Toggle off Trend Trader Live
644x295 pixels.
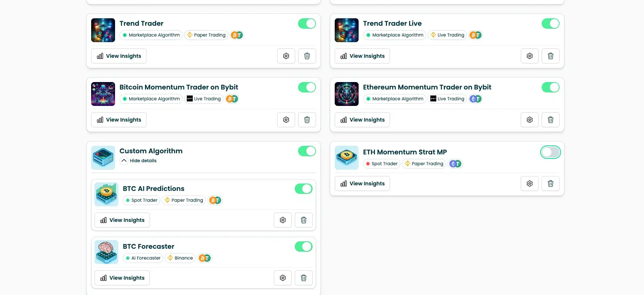coord(550,23)
